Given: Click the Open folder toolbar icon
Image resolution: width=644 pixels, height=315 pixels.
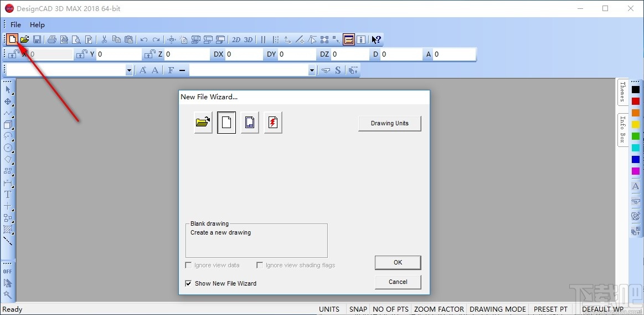Looking at the screenshot, I should (x=25, y=39).
